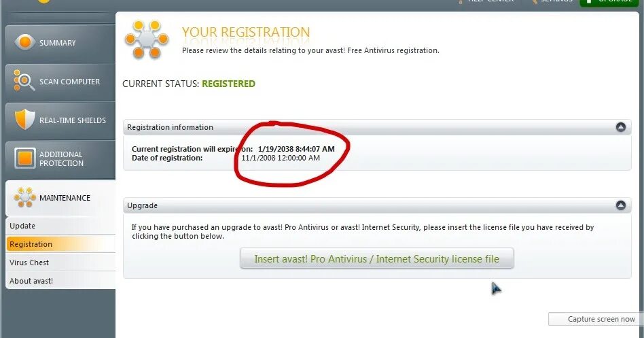Click the registration expiry date value
Image resolution: width=644 pixels, height=338 pixels.
click(x=296, y=148)
